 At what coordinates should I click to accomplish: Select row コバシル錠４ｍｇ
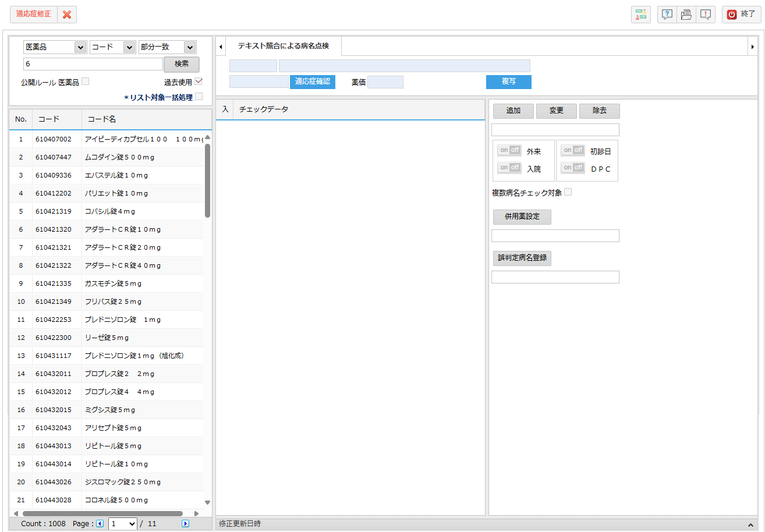(x=107, y=211)
